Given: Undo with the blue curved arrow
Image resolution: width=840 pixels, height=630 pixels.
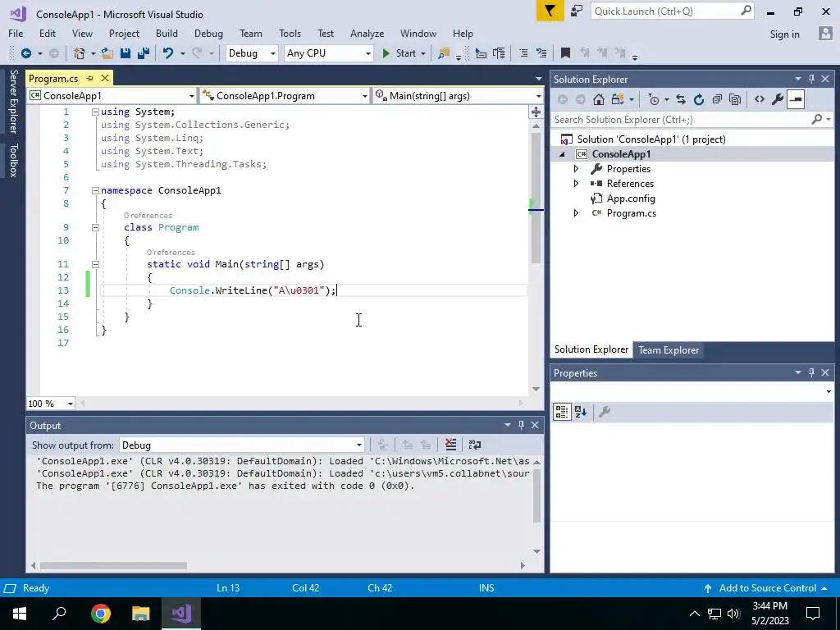Looking at the screenshot, I should (167, 53).
